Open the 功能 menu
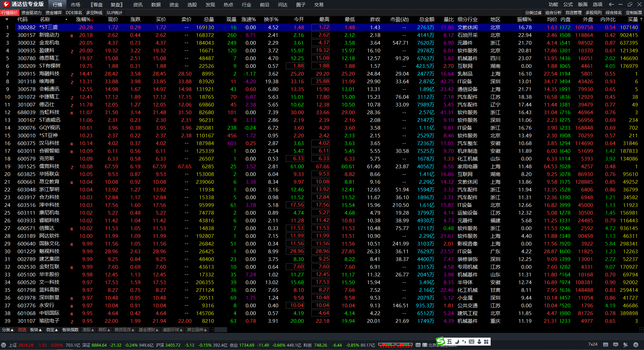This screenshot has height=350, width=644. (553, 4)
